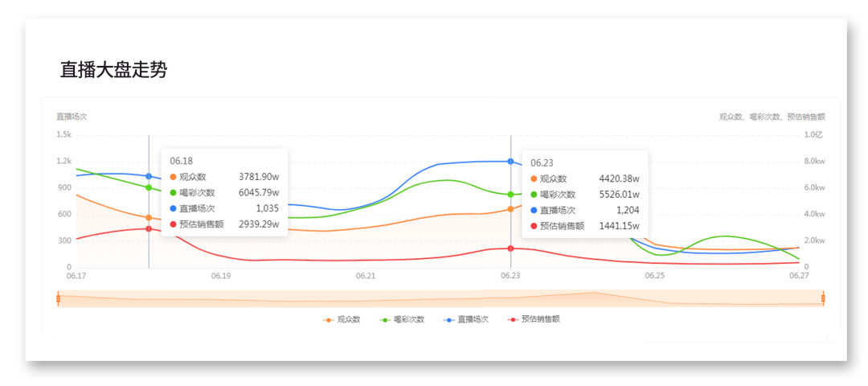This screenshot has height=386, width=868.
Task: Toggle the 直播场次 legend series
Action: click(465, 319)
